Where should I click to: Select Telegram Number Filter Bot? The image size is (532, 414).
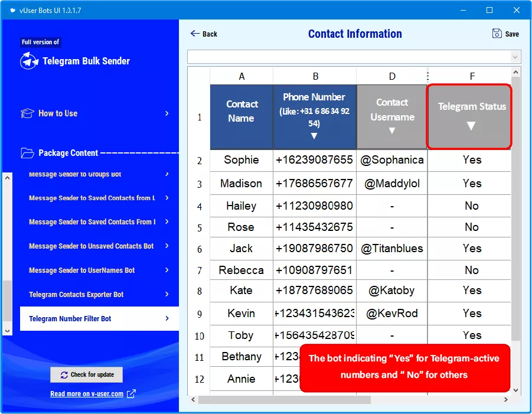pos(99,318)
